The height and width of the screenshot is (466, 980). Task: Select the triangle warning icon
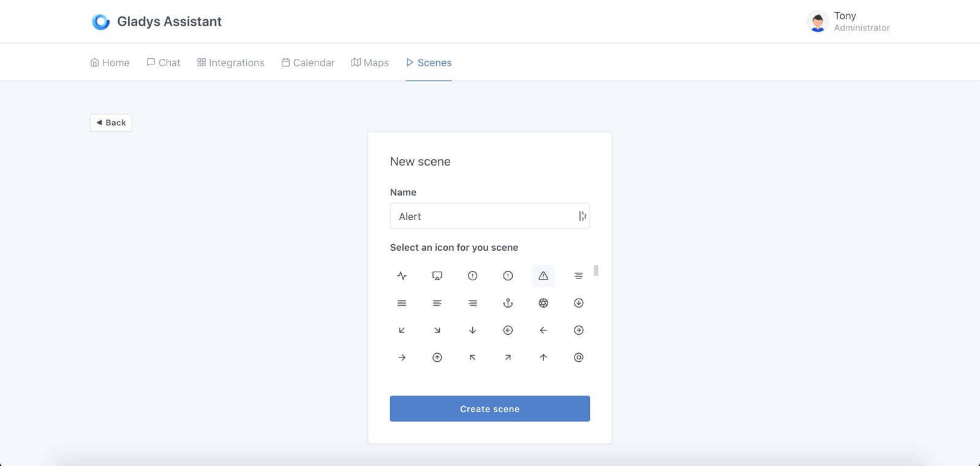pyautogui.click(x=543, y=276)
